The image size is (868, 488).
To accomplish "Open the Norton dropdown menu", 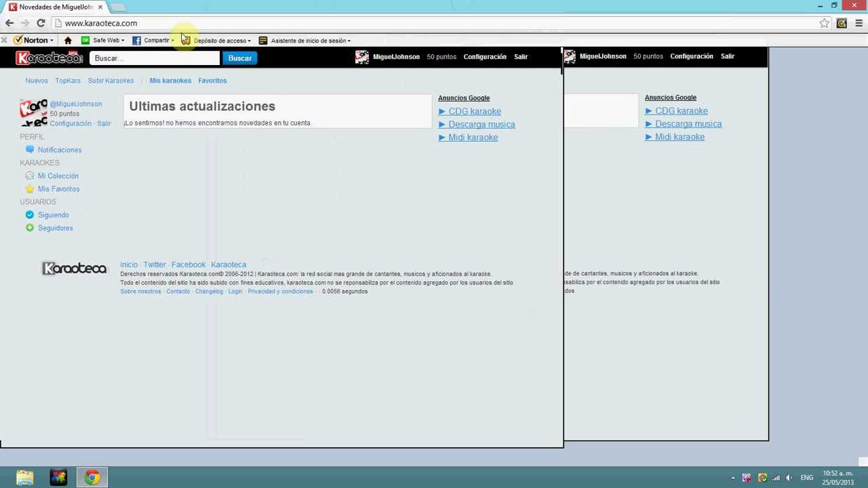I will tap(33, 41).
